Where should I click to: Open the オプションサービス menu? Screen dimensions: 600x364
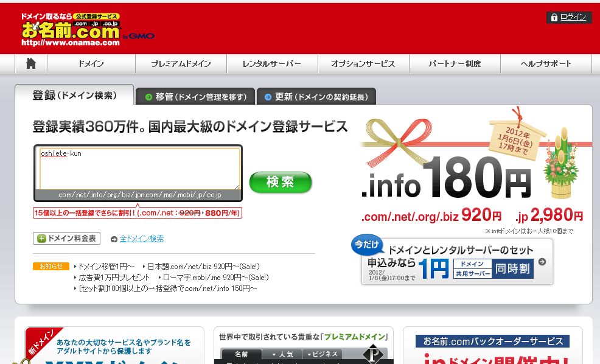click(363, 63)
